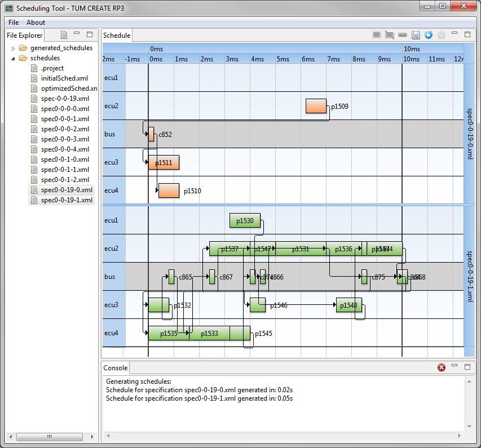481x448 pixels.
Task: Switch to the Schedule tab
Action: coord(116,35)
